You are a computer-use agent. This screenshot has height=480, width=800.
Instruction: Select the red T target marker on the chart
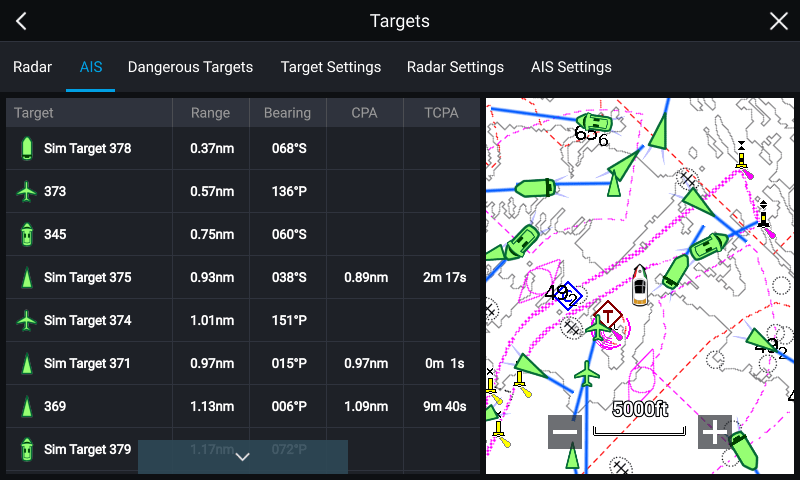(x=607, y=316)
